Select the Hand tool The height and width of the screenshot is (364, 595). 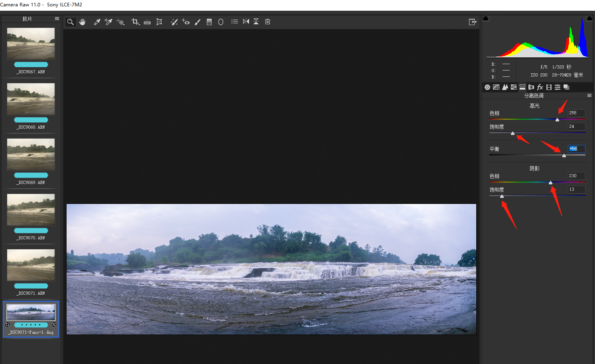(82, 22)
